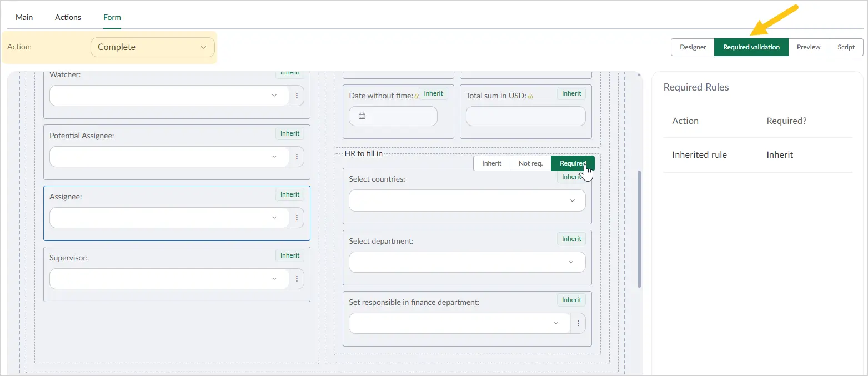
Task: Click the lock icon next to Total sum in USD
Action: (x=530, y=96)
